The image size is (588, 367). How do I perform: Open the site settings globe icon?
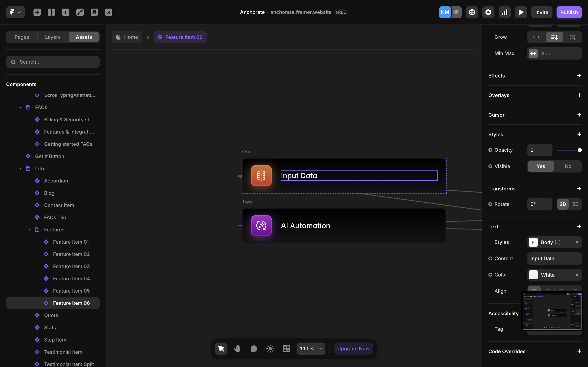(472, 12)
